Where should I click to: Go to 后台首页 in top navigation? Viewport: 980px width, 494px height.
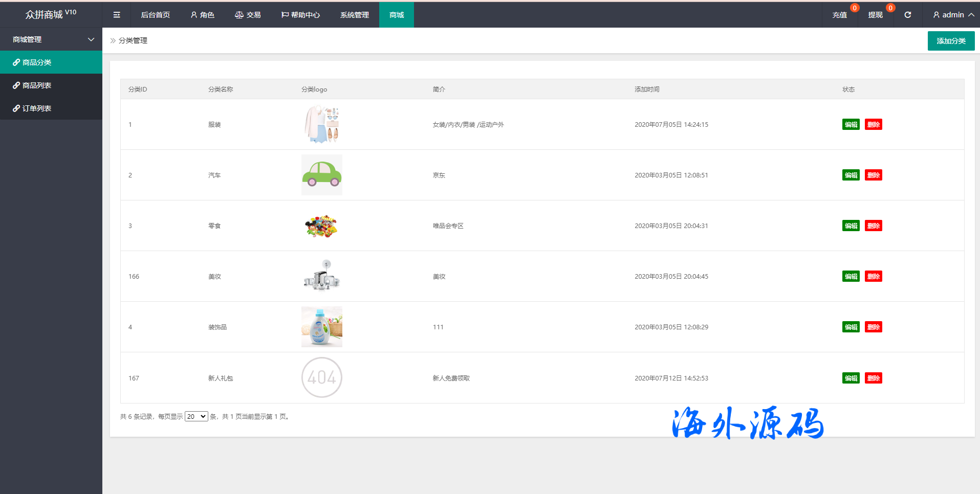click(x=156, y=15)
